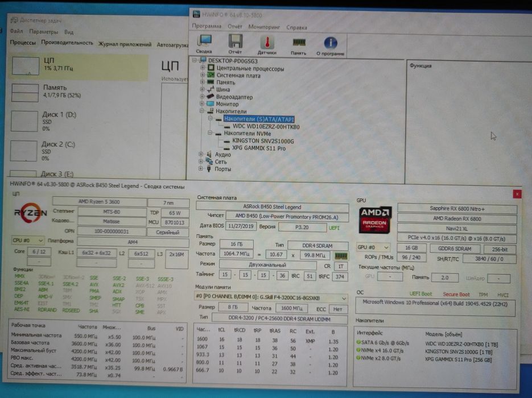Click the Отчёт floppy disk toolbar icon
The height and width of the screenshot is (398, 532).
click(x=235, y=44)
